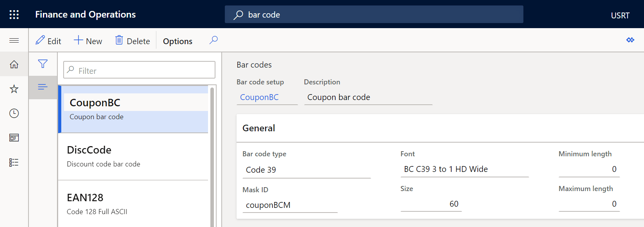This screenshot has width=644, height=227.
Task: Click the Filter input in list
Action: tap(139, 70)
